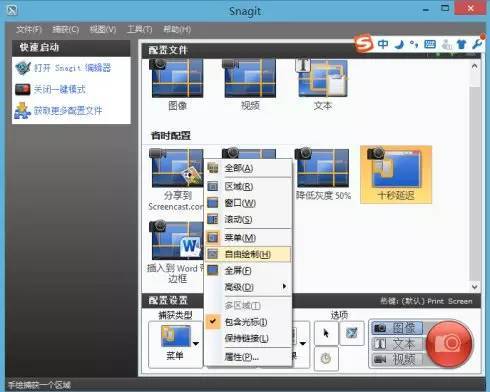Toggle timer capture option button
490x392 pixels.
326,359
